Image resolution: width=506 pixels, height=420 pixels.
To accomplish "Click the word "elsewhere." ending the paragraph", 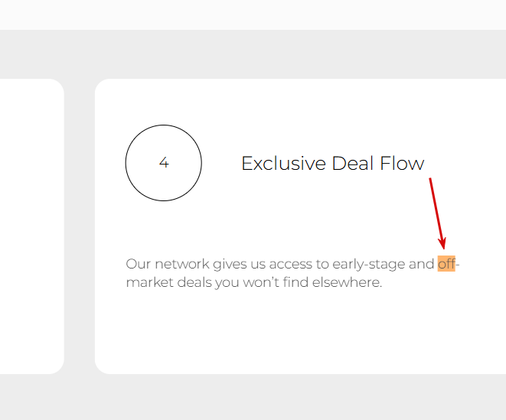I will coord(347,282).
